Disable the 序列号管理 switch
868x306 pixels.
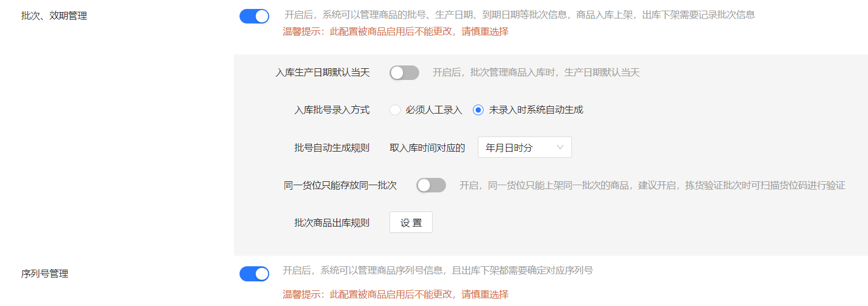tap(254, 274)
